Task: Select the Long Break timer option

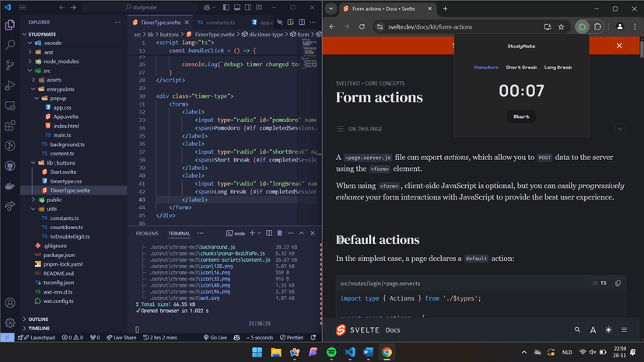Action: click(558, 68)
